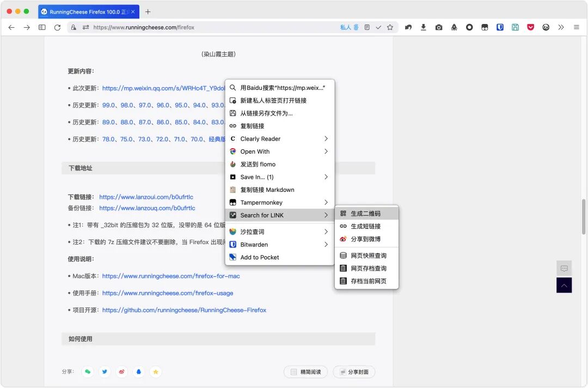Open the GitHub RunningCheese-Firefox link

click(184, 310)
